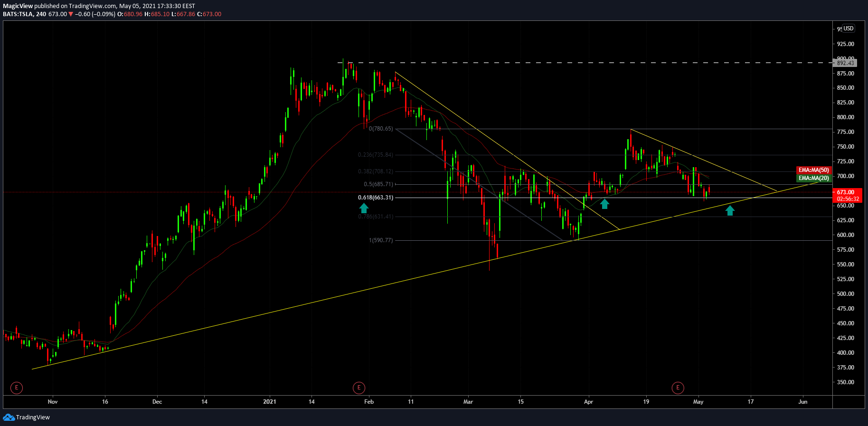Click the Apr label on time axis

coord(588,402)
